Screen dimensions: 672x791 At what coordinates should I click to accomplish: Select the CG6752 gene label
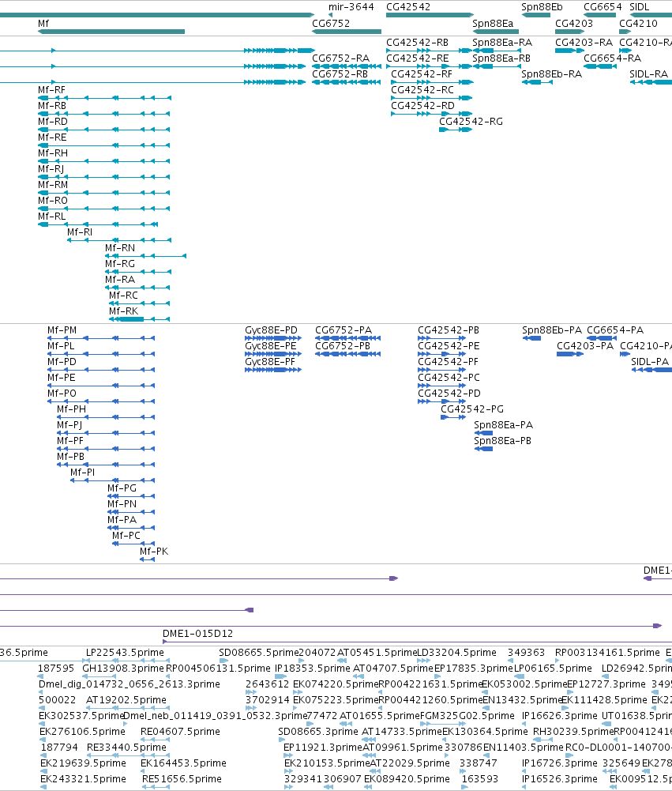click(331, 23)
